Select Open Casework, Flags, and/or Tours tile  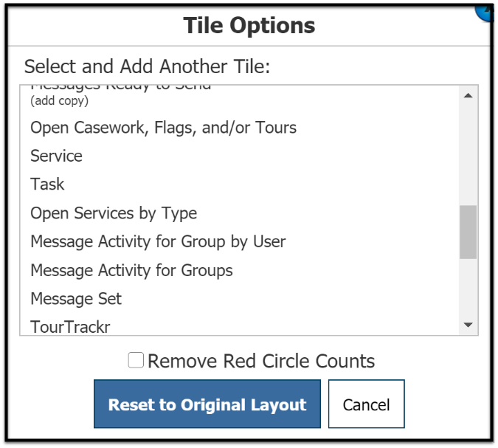click(x=163, y=128)
